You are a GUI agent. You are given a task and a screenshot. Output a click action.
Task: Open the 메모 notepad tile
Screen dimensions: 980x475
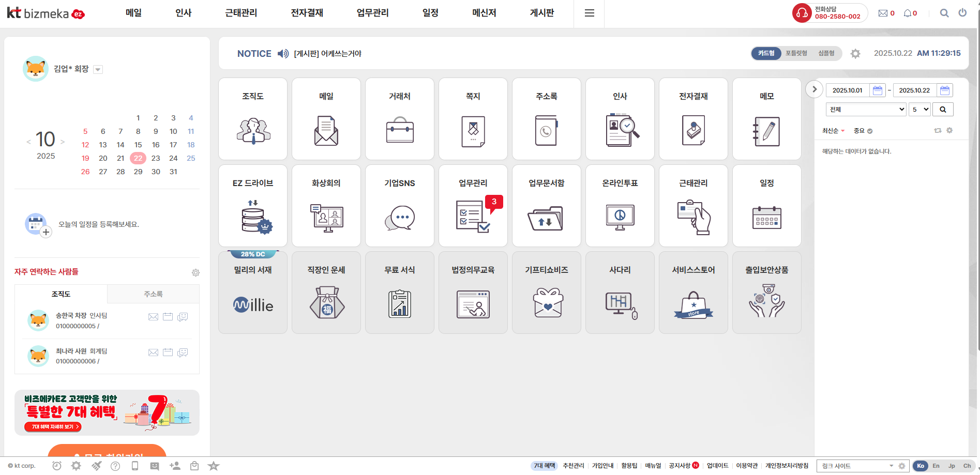coord(766,119)
